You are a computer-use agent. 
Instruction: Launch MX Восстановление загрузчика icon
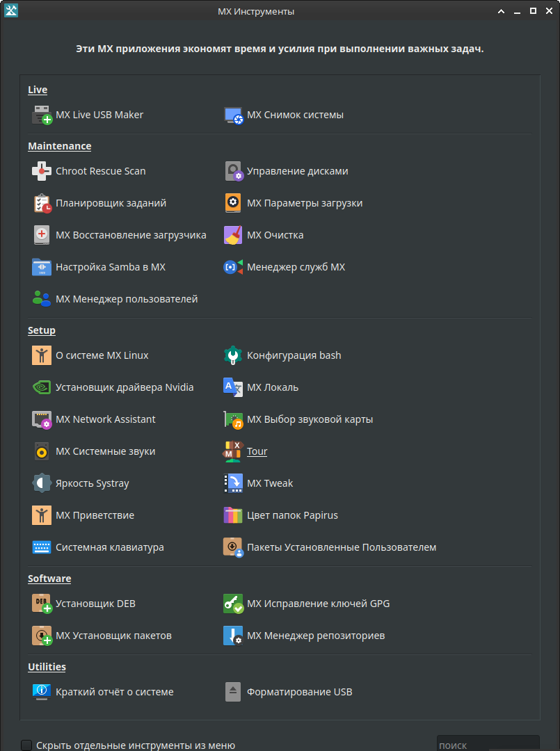(x=42, y=235)
